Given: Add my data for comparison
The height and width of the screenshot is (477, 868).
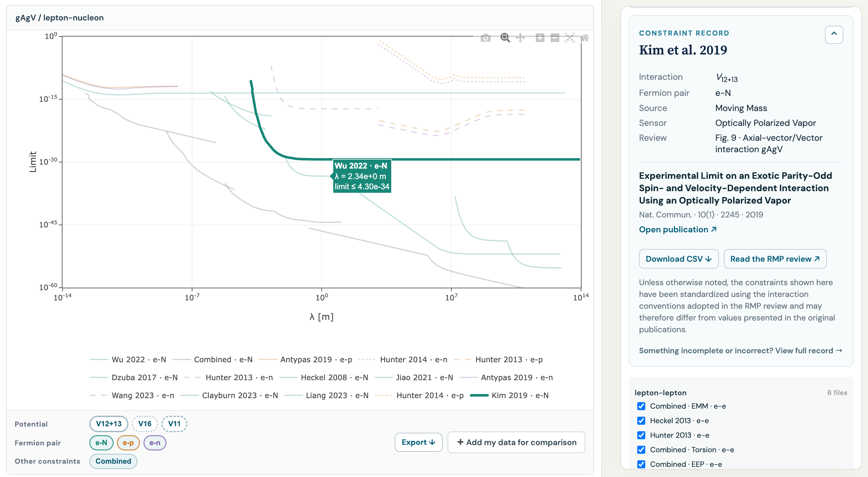Looking at the screenshot, I should (x=516, y=442).
